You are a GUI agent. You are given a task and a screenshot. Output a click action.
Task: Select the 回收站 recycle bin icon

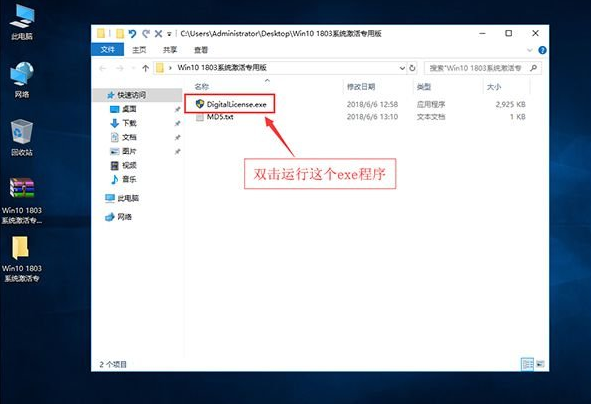click(22, 138)
